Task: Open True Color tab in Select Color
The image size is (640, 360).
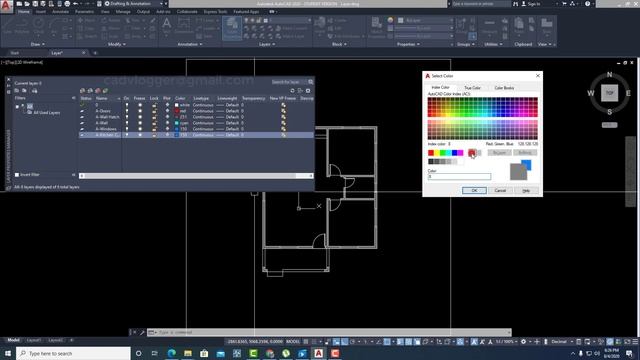Action: 472,88
